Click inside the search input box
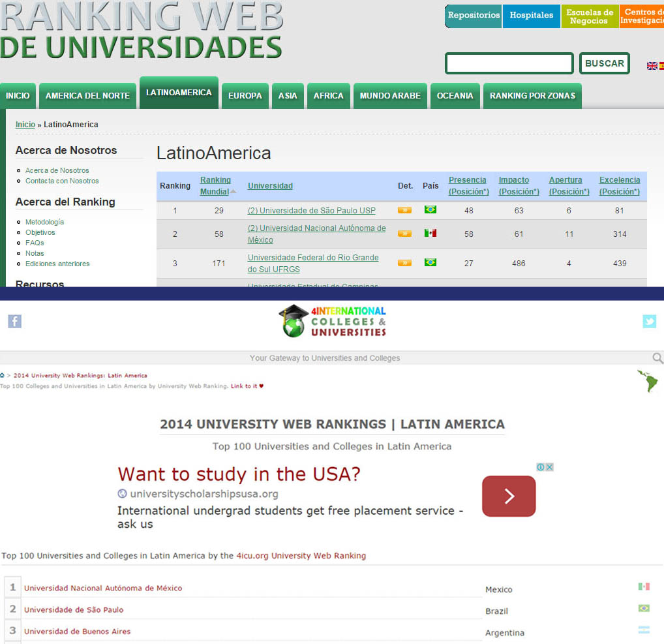This screenshot has width=664, height=644. click(x=509, y=63)
